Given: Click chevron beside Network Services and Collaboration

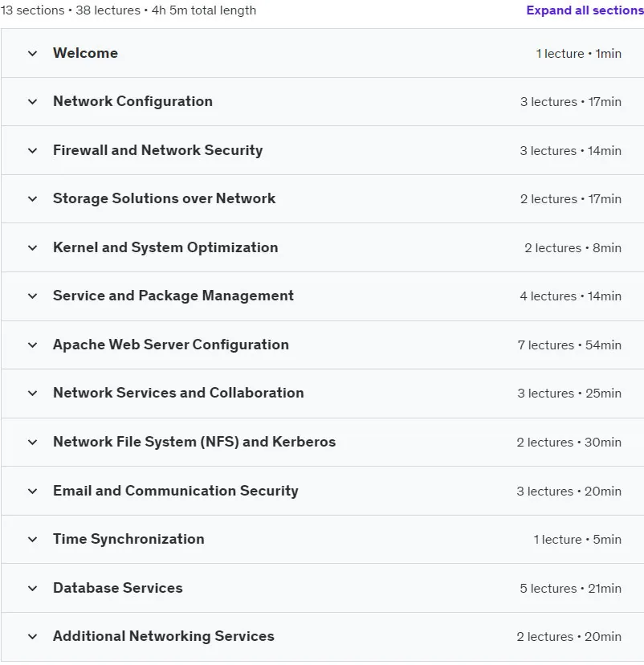Looking at the screenshot, I should pos(32,394).
